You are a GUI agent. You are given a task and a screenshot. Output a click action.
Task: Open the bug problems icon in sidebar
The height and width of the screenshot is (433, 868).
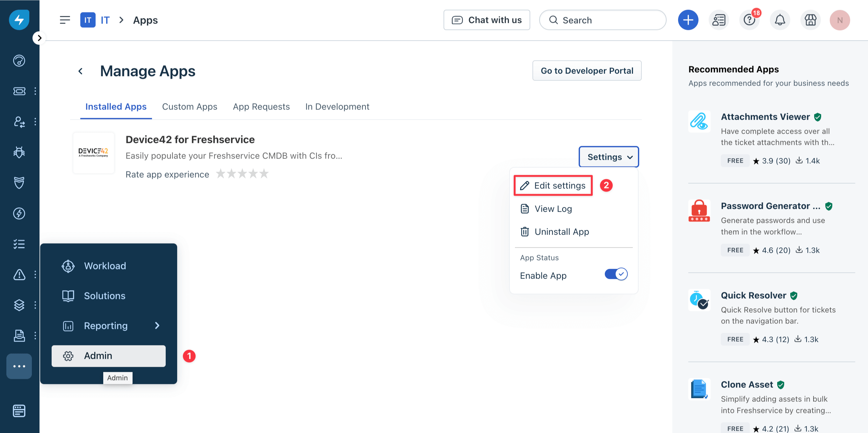pos(19,152)
